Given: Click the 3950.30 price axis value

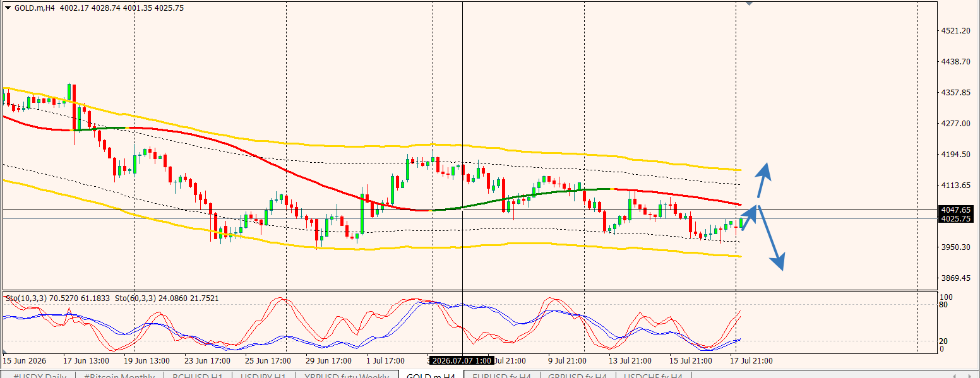Looking at the screenshot, I should pyautogui.click(x=955, y=247).
